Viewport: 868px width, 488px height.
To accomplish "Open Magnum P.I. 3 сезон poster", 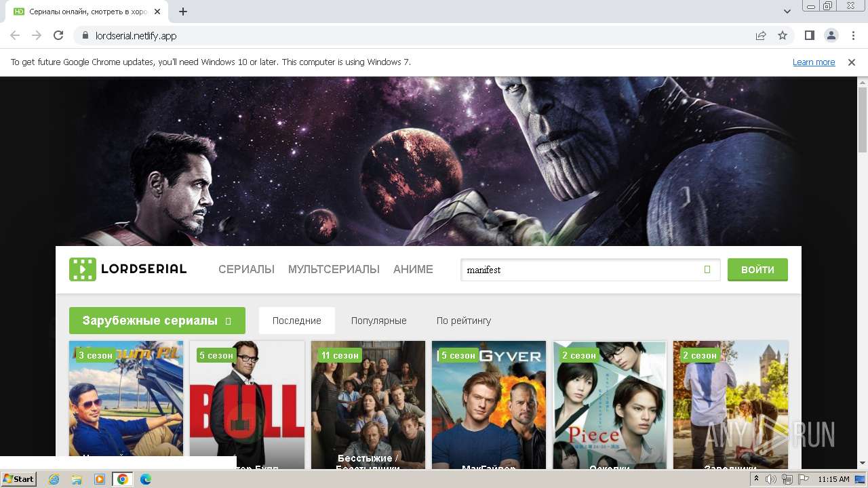I will pos(126,405).
